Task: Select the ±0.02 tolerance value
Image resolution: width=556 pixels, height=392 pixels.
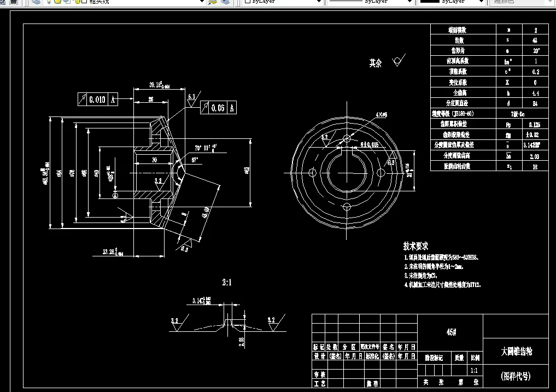Action: tap(532, 135)
